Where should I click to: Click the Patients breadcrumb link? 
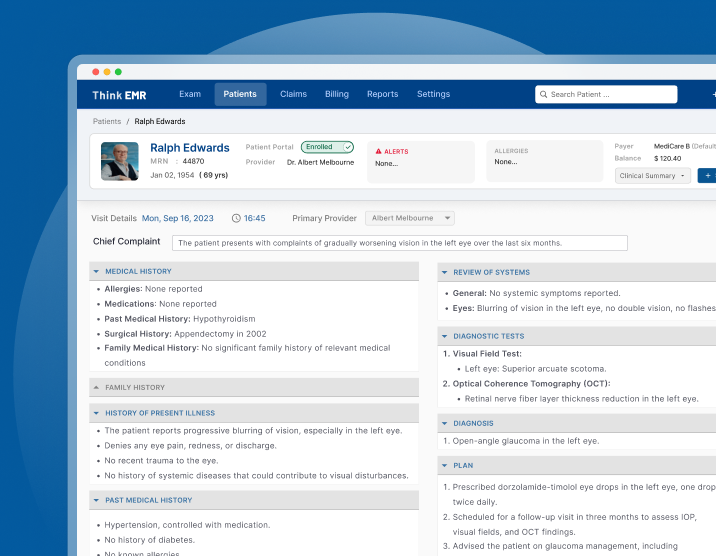(107, 121)
